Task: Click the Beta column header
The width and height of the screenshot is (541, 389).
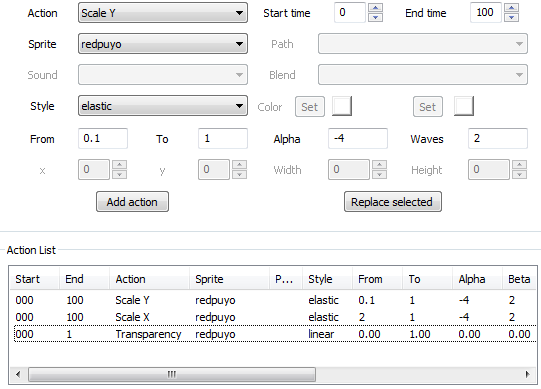Action: click(519, 279)
